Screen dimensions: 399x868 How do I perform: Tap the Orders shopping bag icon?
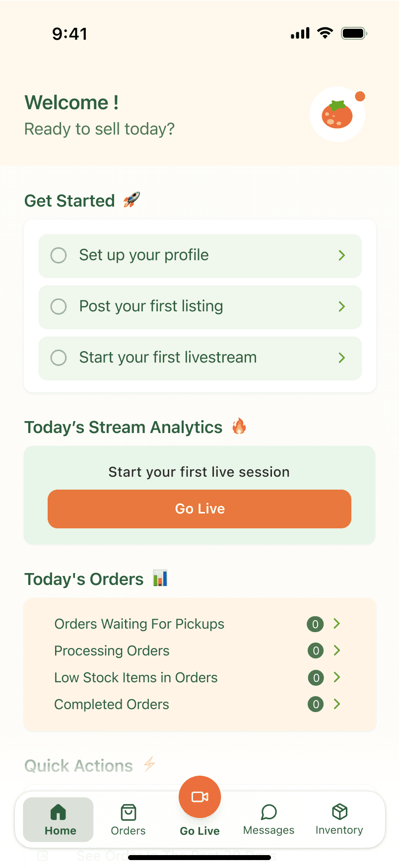coord(129,813)
